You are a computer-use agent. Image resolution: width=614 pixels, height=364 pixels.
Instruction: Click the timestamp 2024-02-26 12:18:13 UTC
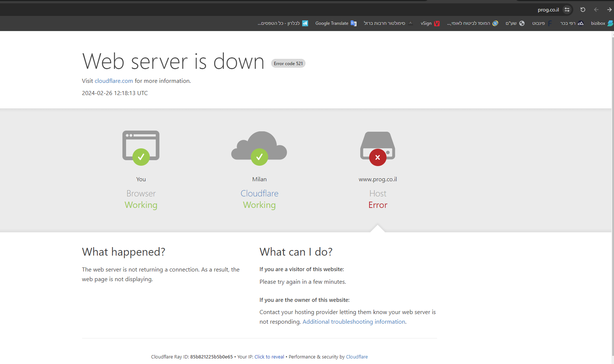coord(115,93)
